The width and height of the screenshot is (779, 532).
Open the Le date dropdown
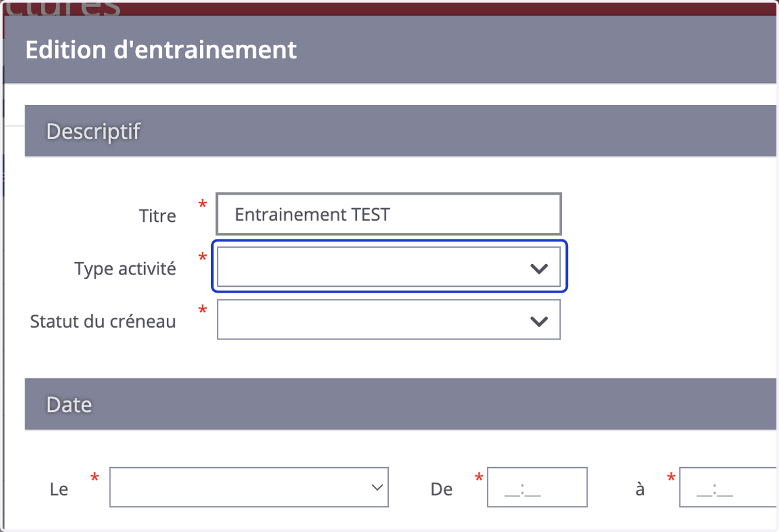click(x=249, y=487)
